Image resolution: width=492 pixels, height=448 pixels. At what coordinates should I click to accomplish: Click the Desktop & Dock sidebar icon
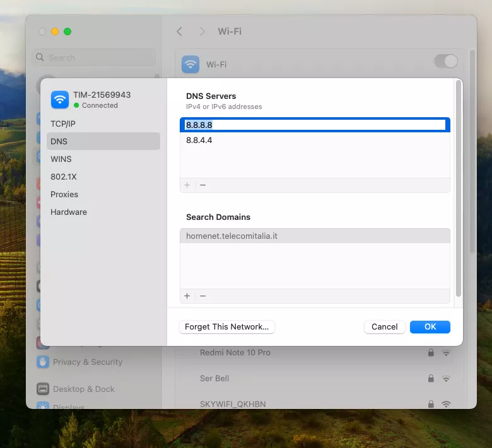pyautogui.click(x=43, y=389)
